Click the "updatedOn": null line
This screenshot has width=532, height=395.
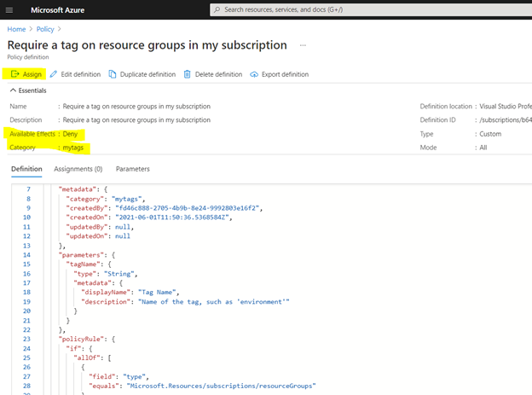coord(98,236)
